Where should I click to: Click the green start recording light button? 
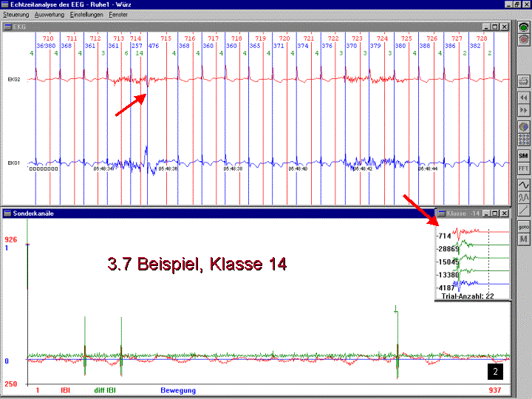[524, 27]
